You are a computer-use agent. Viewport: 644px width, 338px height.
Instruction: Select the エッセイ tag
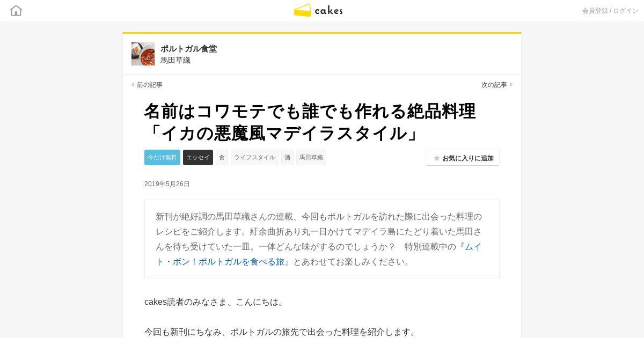coord(198,157)
